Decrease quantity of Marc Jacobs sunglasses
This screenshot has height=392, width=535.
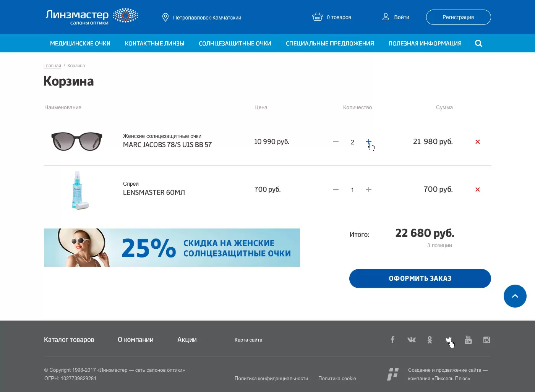click(x=336, y=142)
